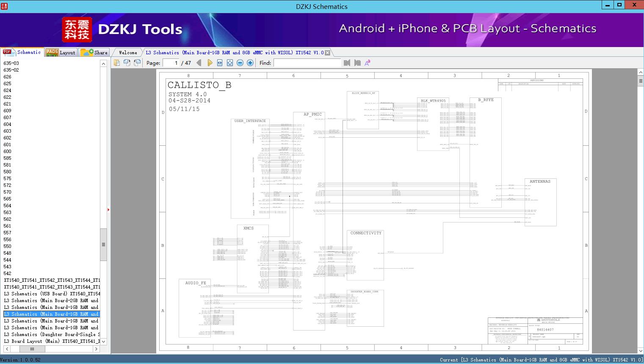
Task: Select 'L3 Board Layout (Main) XT1540' in sidebar
Action: pyautogui.click(x=51, y=341)
